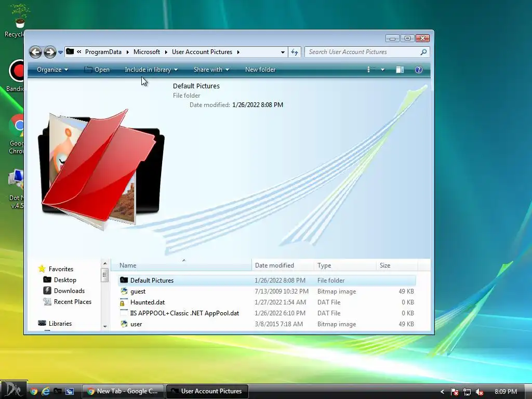Open Recent Places in navigation pane
Viewport: 532px width, 399px height.
click(73, 302)
